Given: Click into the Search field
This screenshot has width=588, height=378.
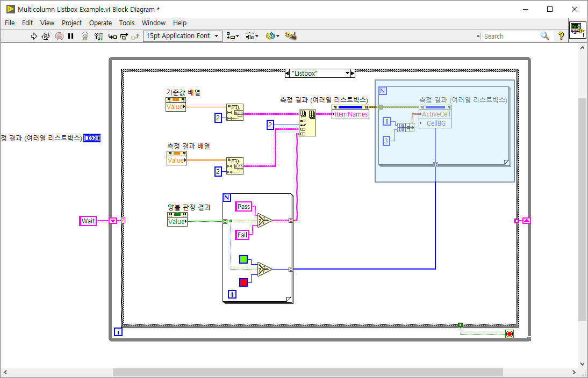Looking at the screenshot, I should [510, 37].
